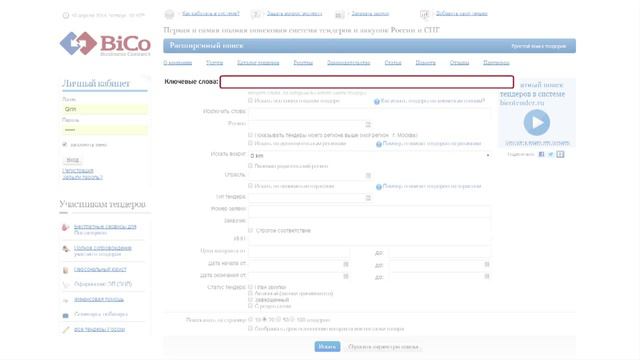Click the financial help sidebar icon
Image resolution: width=640 pixels, height=360 pixels.
click(65, 300)
